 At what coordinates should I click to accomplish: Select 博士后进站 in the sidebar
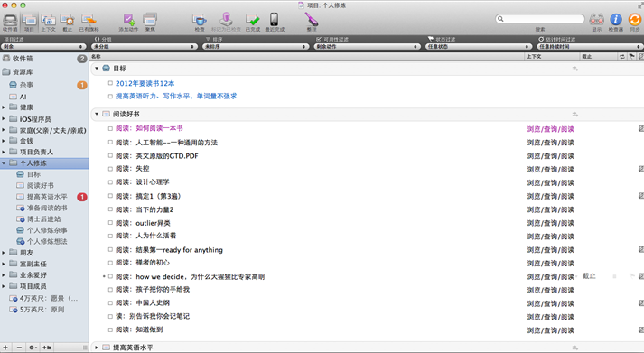point(44,219)
